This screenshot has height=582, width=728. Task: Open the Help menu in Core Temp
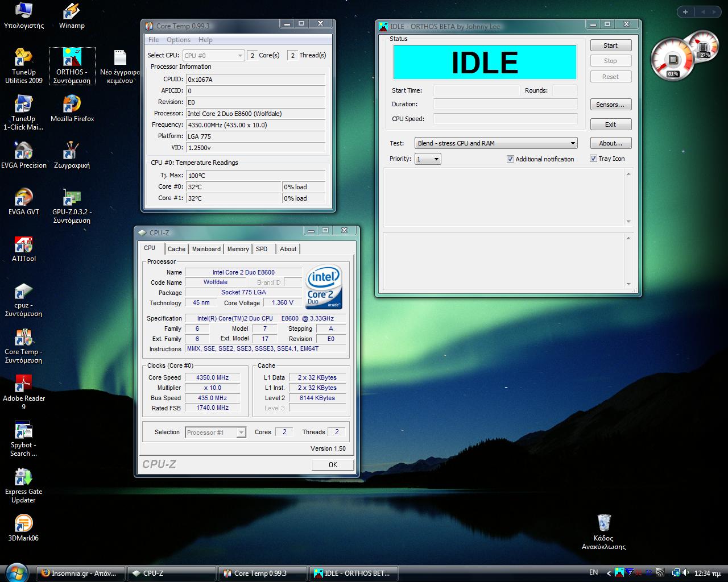coord(205,40)
